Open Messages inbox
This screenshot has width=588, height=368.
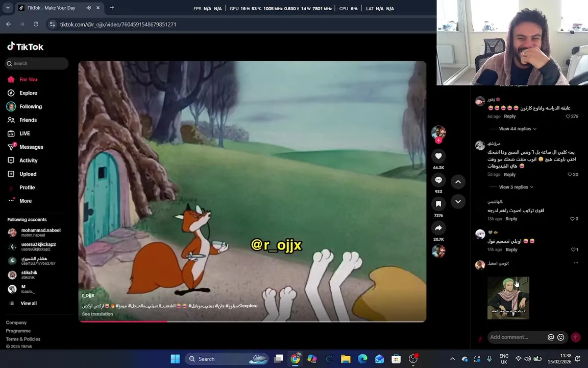[31, 147]
